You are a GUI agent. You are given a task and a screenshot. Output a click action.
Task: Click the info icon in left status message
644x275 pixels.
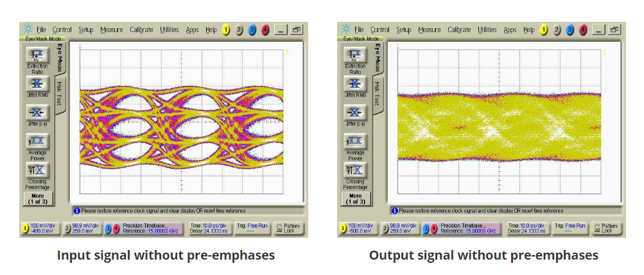(76, 210)
